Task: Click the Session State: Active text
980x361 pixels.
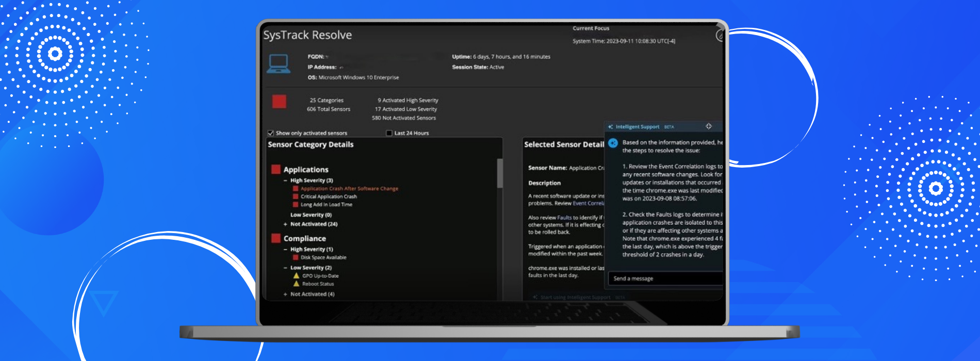Action: (x=478, y=67)
